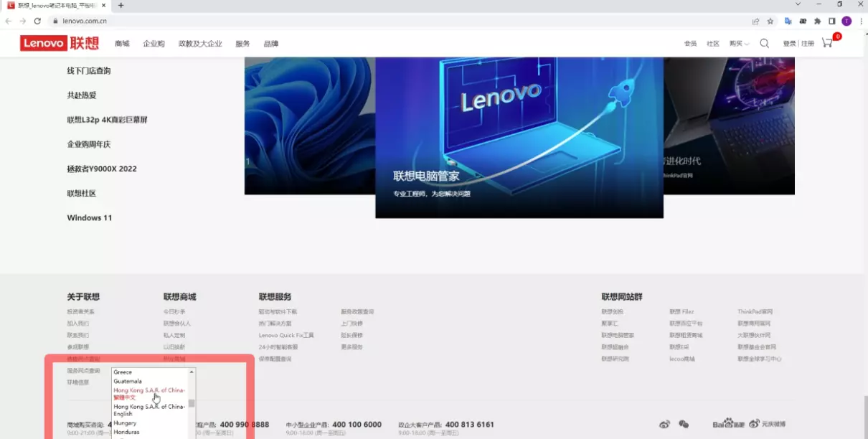The width and height of the screenshot is (868, 439).
Task: Click the browser bookmark star icon
Action: (x=770, y=21)
